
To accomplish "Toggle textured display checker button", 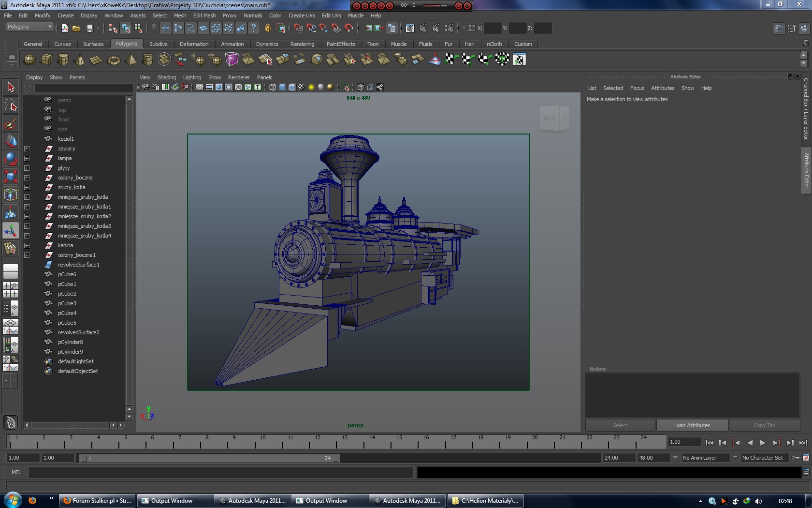I will [x=302, y=88].
